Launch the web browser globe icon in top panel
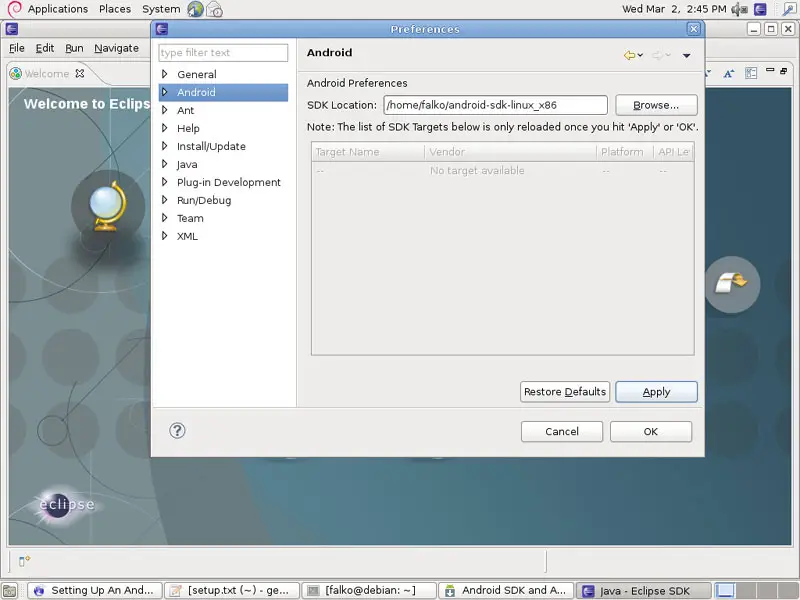This screenshot has height=600, width=800. 195,9
